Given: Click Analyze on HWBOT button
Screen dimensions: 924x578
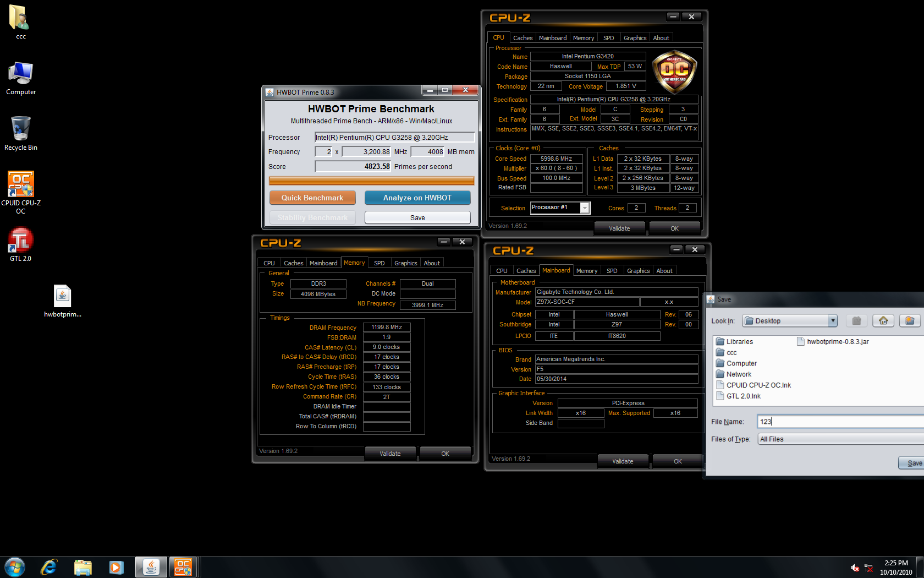Looking at the screenshot, I should (x=417, y=198).
